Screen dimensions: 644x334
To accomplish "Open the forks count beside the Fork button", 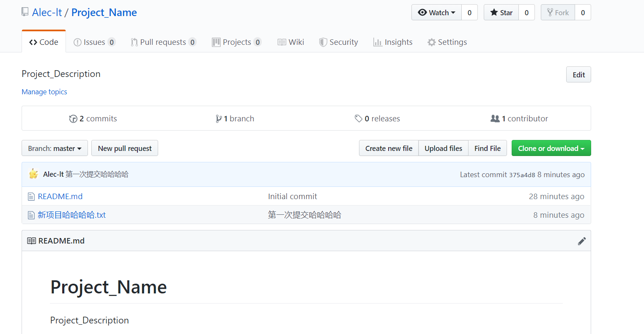I will point(583,13).
